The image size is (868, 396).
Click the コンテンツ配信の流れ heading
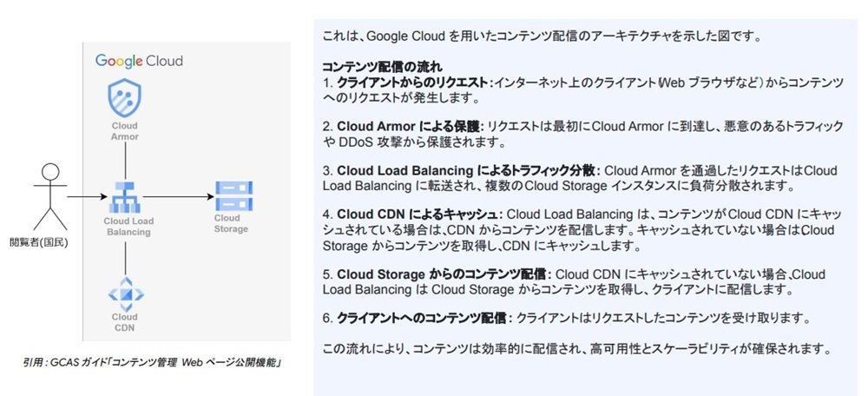[382, 68]
